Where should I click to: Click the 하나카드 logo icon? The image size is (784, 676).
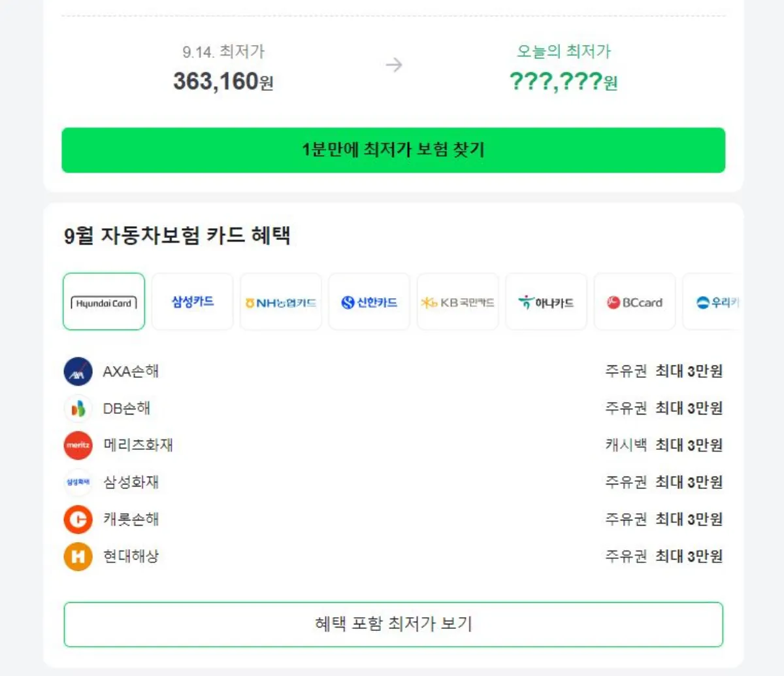(526, 302)
